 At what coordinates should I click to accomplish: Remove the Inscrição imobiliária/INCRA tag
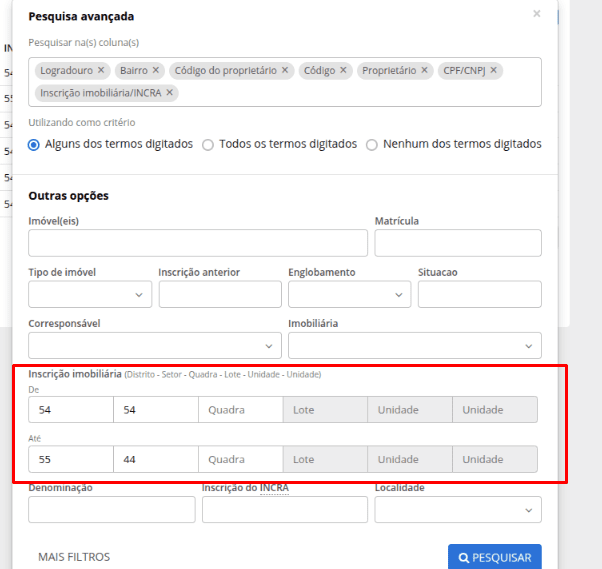(170, 93)
